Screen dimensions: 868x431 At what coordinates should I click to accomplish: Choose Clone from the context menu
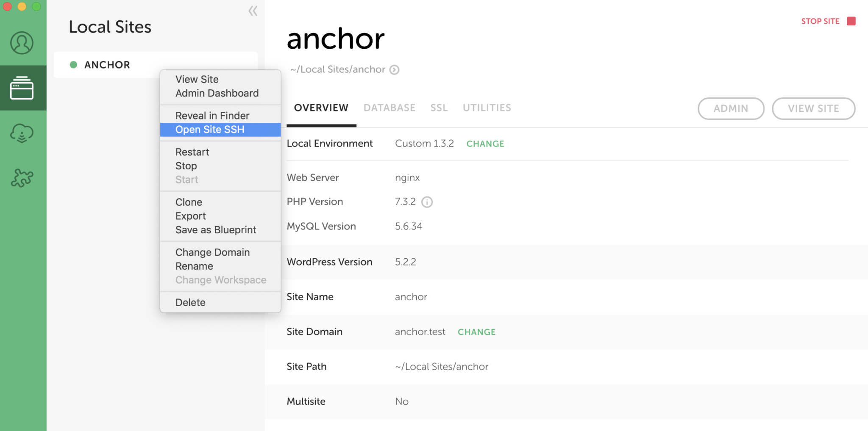[220, 202]
